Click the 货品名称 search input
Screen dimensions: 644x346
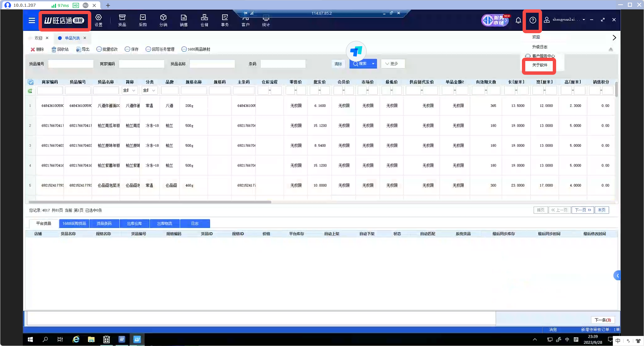212,64
